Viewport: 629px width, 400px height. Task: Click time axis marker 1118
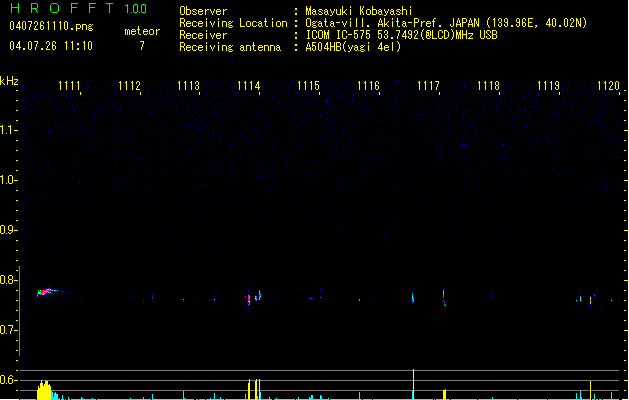pyautogui.click(x=488, y=85)
